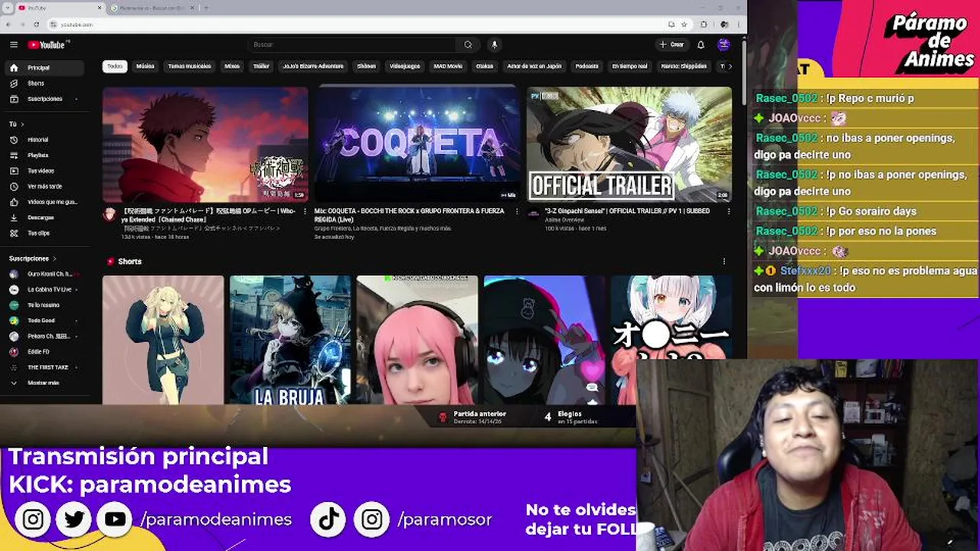The height and width of the screenshot is (551, 980).
Task: Play the OFFICIAL TRAILER thumbnail
Action: click(x=629, y=144)
